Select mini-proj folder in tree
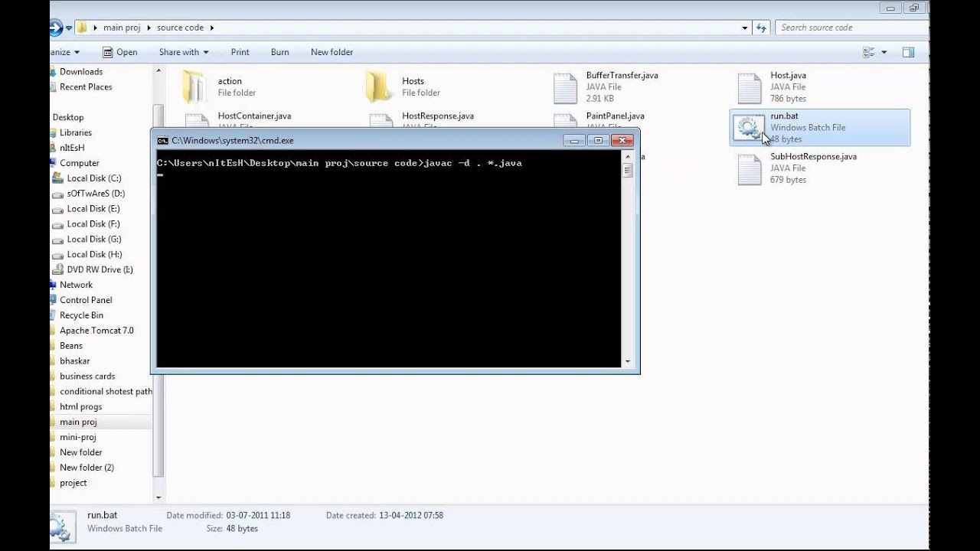 pos(77,437)
